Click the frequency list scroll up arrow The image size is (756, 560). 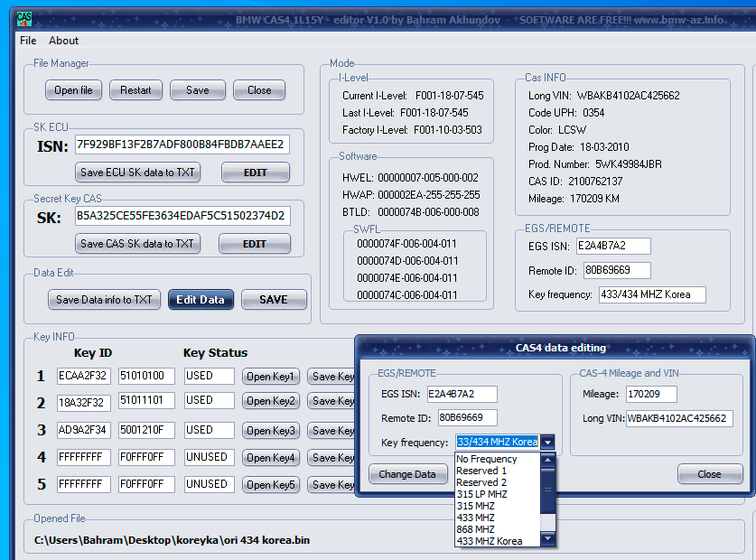click(x=546, y=459)
